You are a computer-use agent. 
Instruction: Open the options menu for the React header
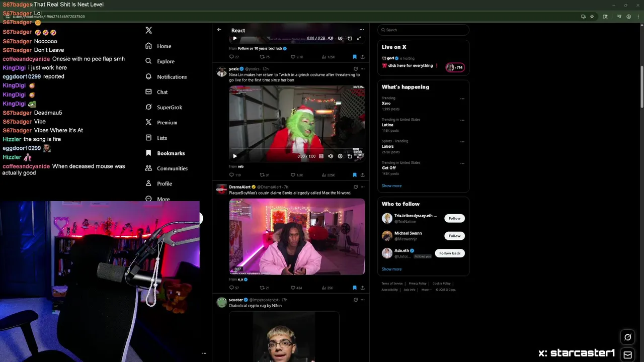[361, 30]
